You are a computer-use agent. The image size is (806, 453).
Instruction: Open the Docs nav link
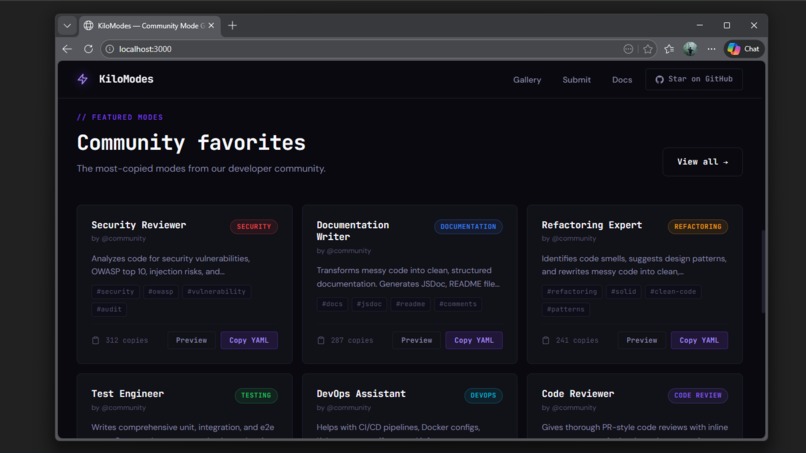[622, 80]
